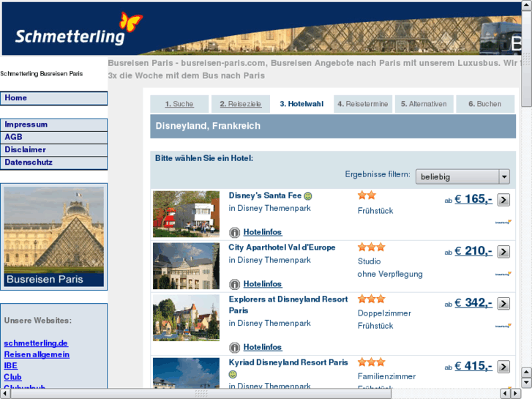Click smiley icon beside Disney's Santa Fee

(308, 196)
